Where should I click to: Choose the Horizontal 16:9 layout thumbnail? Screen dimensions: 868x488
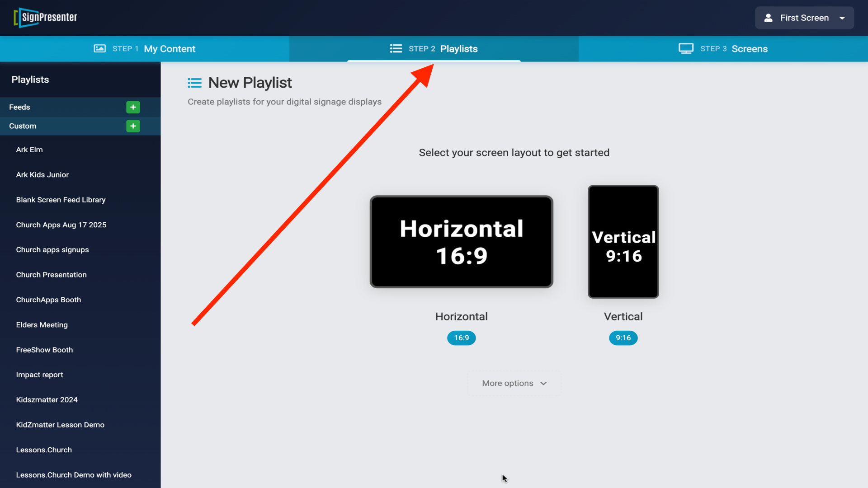(461, 242)
